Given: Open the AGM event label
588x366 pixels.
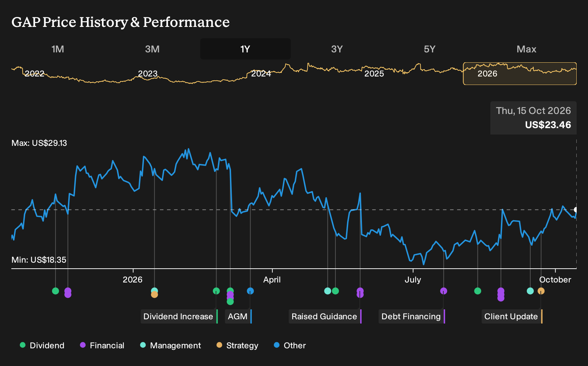Looking at the screenshot, I should pyautogui.click(x=238, y=316).
